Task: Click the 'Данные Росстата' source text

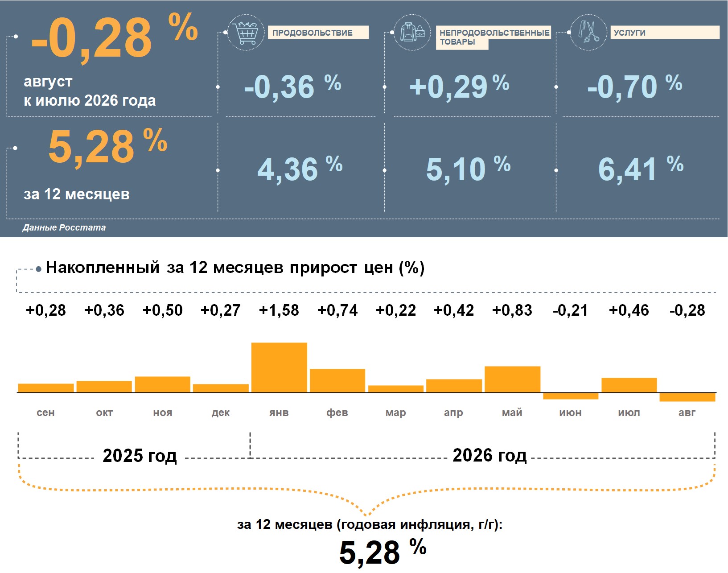Action: pos(64,227)
